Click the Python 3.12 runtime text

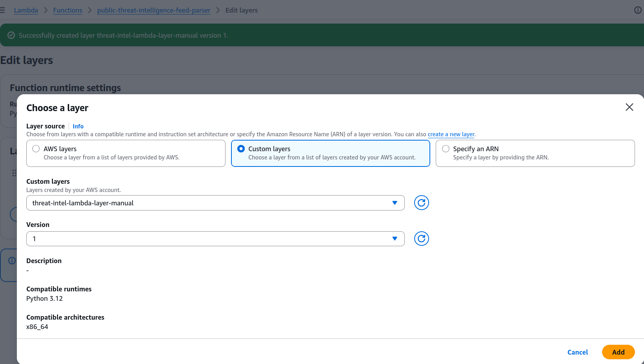point(44,298)
